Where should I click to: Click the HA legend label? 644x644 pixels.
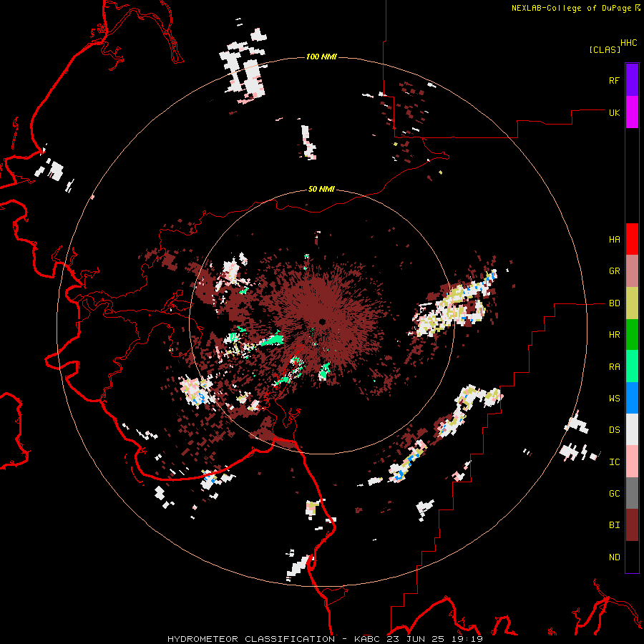614,240
